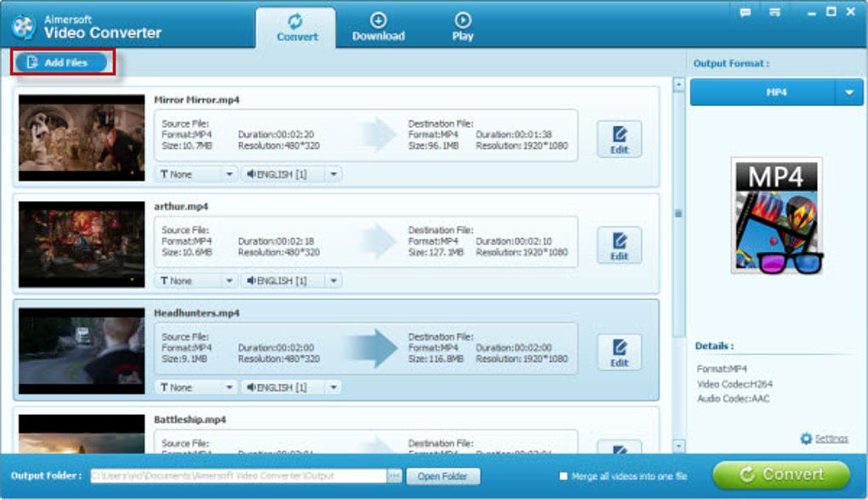
Task: Click the Settings gear icon
Action: 806,439
